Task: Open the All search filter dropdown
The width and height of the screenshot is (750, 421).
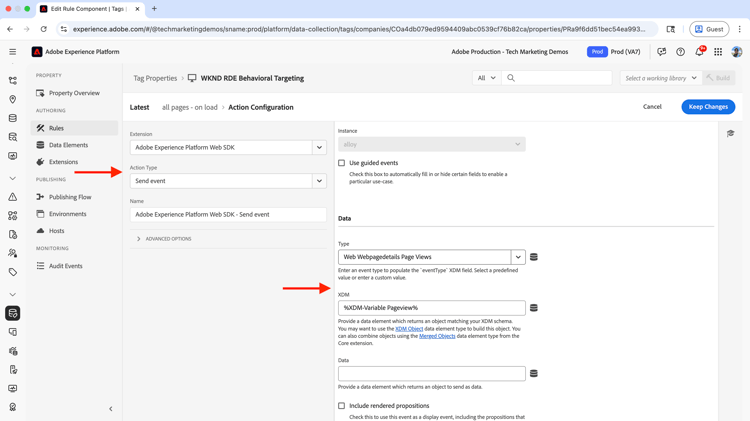Action: coord(486,78)
